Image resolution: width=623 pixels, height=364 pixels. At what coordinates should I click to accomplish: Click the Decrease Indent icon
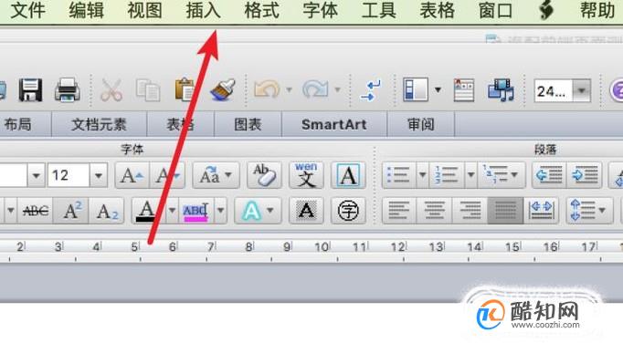click(549, 175)
